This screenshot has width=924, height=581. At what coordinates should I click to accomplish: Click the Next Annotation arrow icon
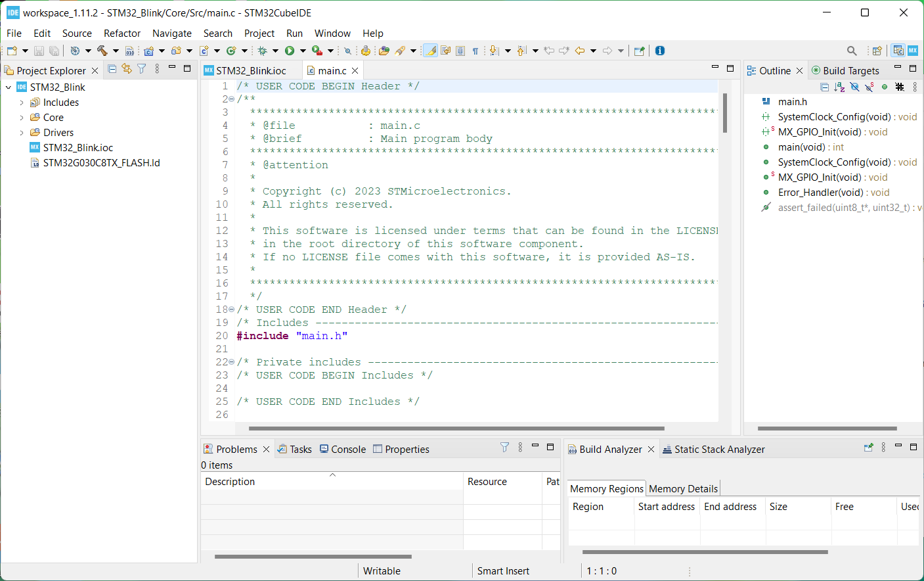[494, 51]
